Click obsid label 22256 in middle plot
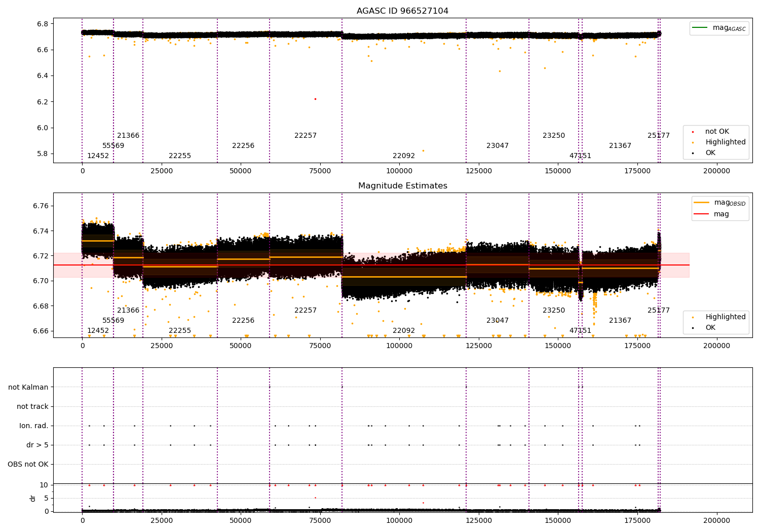 pos(243,321)
